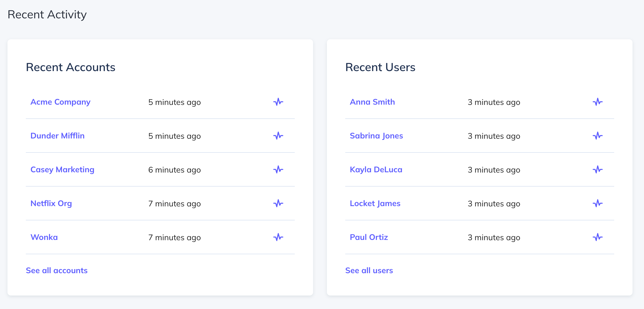Viewport: 644px width, 309px height.
Task: Open the Wonka account
Action: [x=44, y=237]
